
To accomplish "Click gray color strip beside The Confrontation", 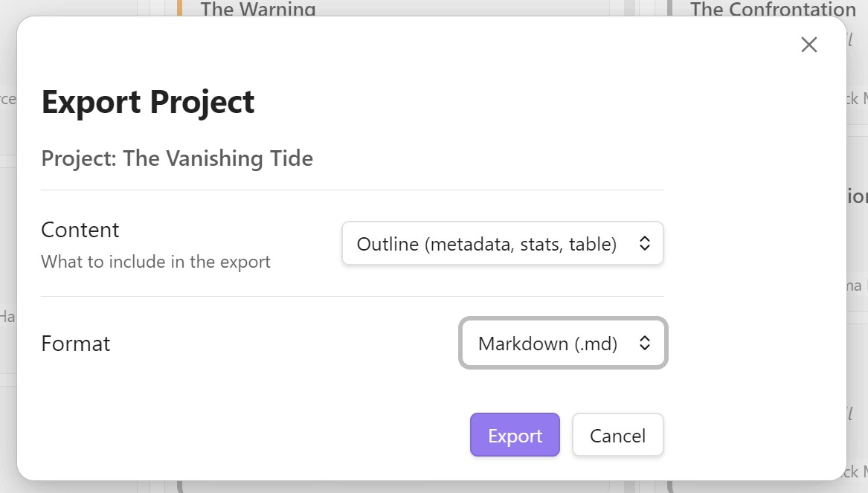I will [669, 7].
